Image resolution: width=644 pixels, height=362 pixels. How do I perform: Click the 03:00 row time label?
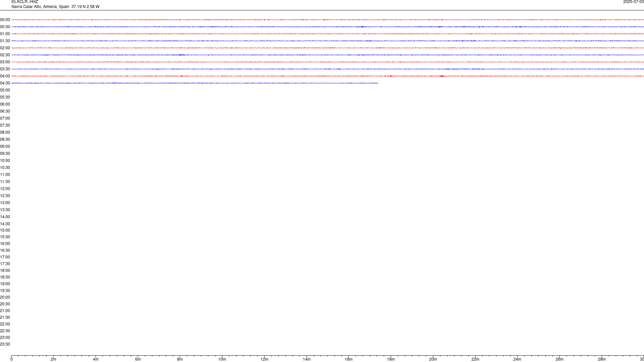click(x=5, y=62)
